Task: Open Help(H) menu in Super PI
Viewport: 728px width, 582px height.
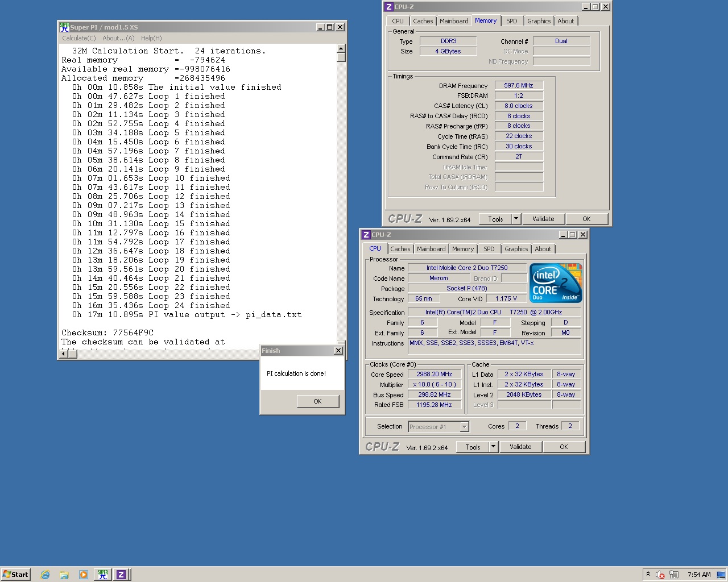Action: [x=151, y=38]
